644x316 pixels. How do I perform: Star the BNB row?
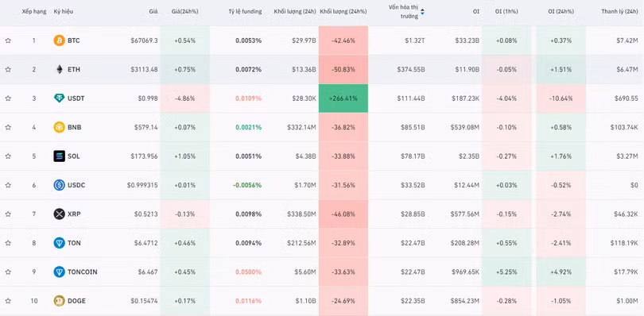tap(8, 127)
